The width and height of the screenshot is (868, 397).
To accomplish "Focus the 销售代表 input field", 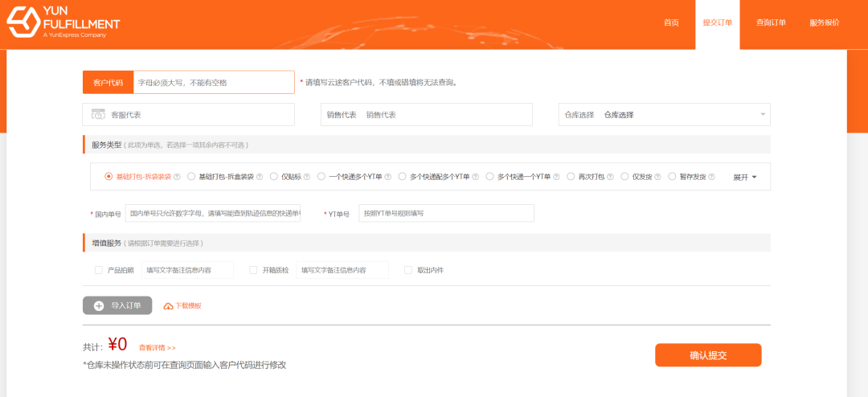I will [x=426, y=115].
